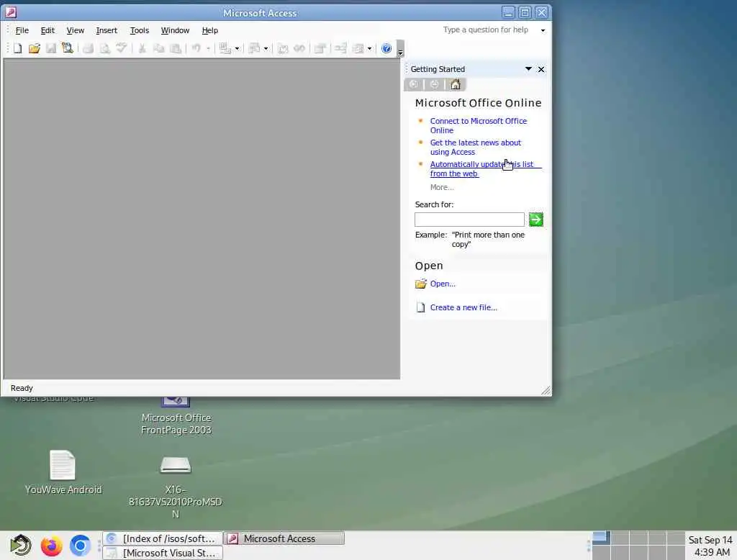Open the Insert menu

(107, 30)
